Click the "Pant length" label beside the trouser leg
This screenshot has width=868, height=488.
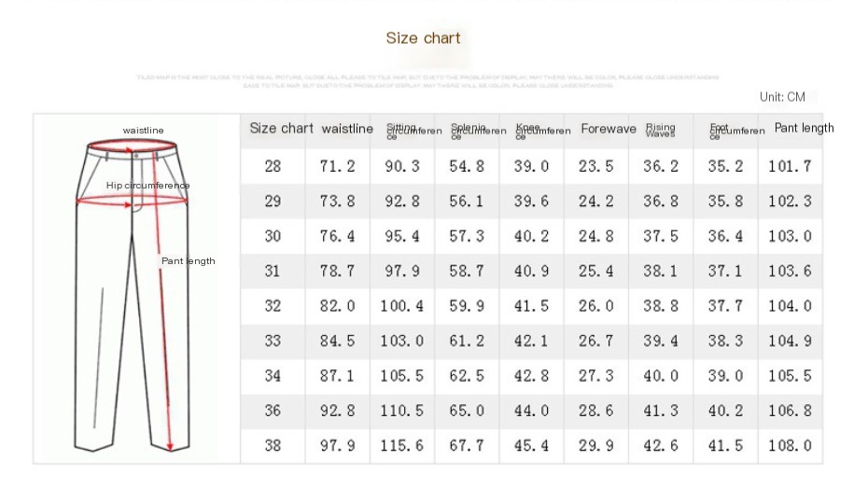(x=188, y=261)
